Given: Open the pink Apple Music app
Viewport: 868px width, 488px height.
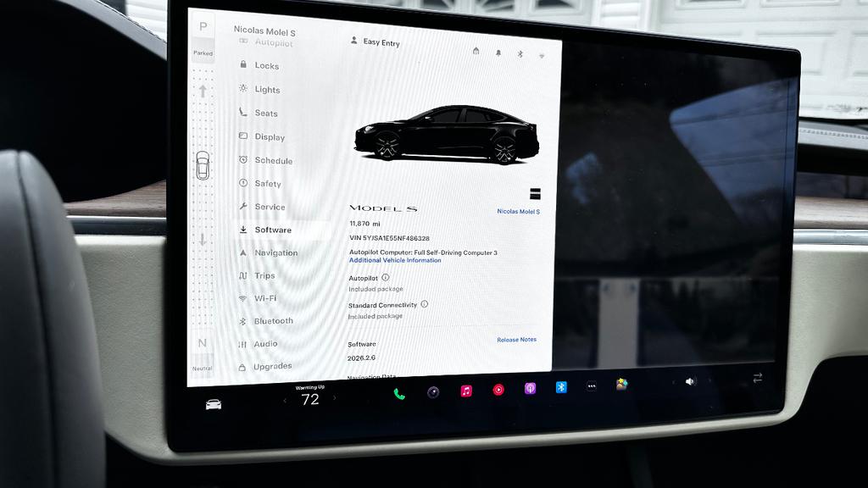Looking at the screenshot, I should tap(466, 391).
